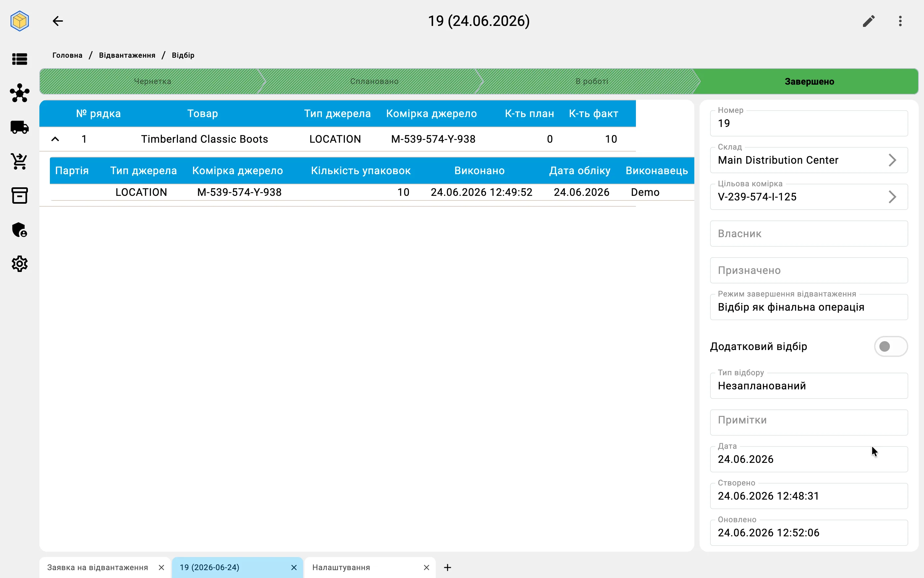The image size is (924, 578).
Task: Open the Тип відбору Незапланований field
Action: (x=808, y=386)
